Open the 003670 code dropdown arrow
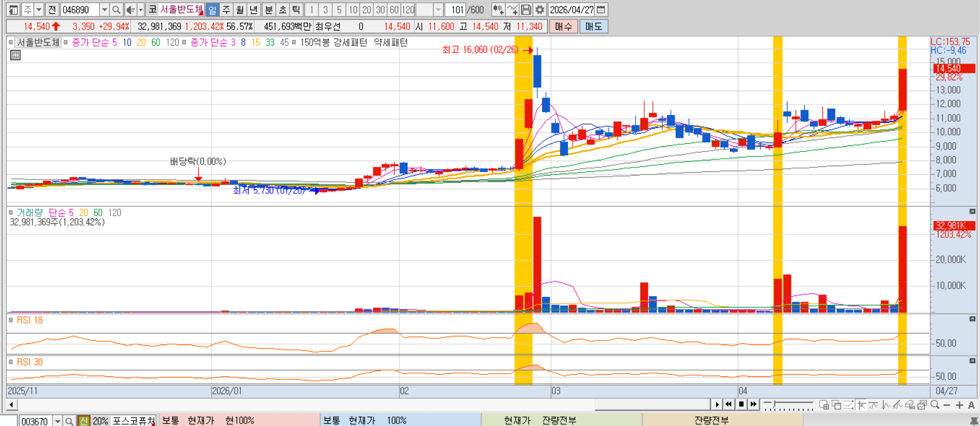This screenshot has height=426, width=980. pos(57,421)
